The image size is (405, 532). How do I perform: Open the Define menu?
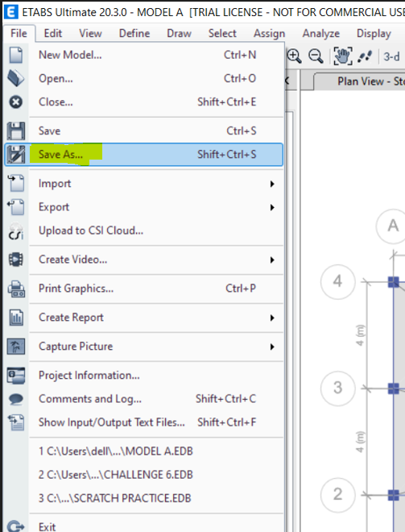click(134, 33)
